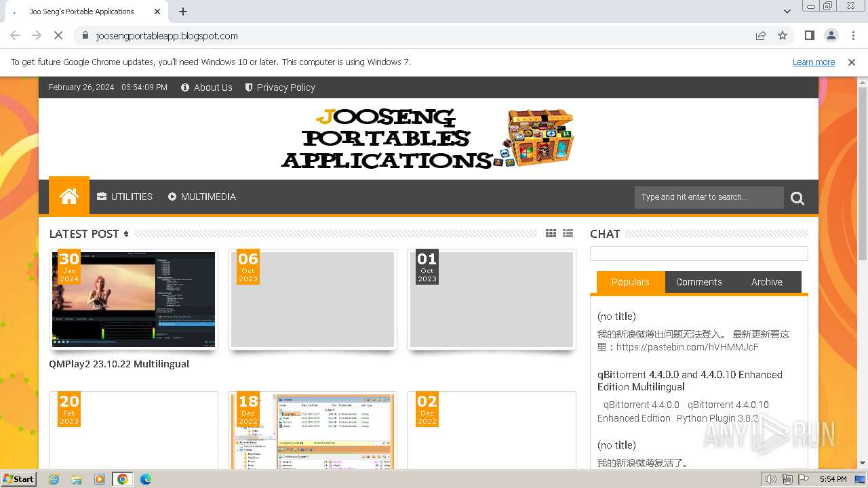Open Chrome three-dot menu

[853, 36]
